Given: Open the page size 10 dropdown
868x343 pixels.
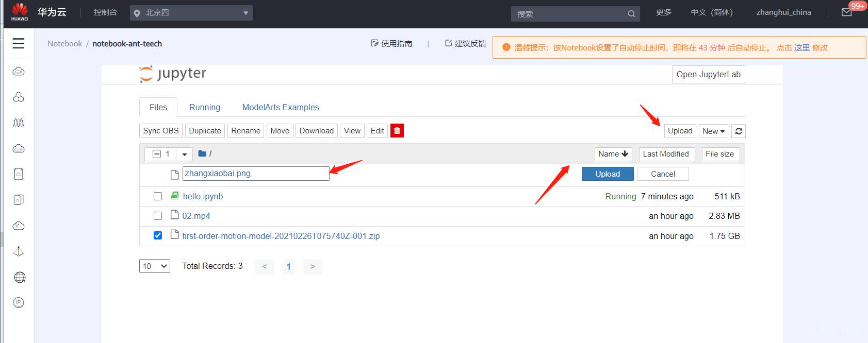Looking at the screenshot, I should pyautogui.click(x=155, y=266).
